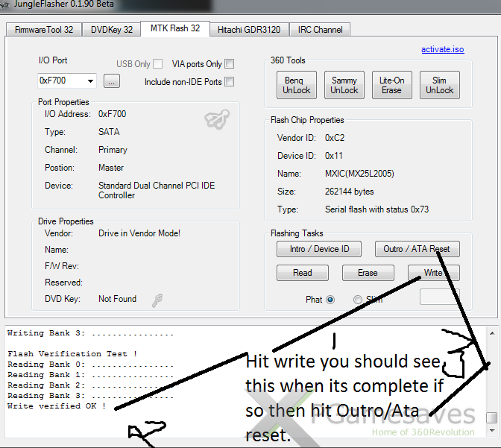
Task: Open the activate.iso link
Action: coord(442,49)
